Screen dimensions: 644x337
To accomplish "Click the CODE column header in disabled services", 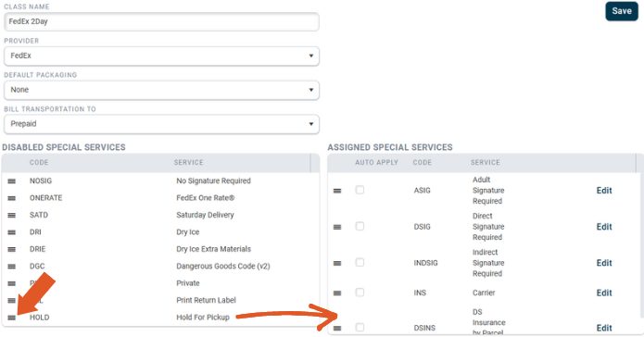I will [39, 163].
